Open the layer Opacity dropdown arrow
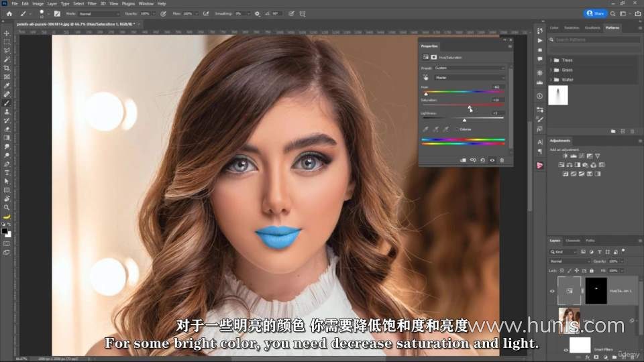 (x=621, y=261)
